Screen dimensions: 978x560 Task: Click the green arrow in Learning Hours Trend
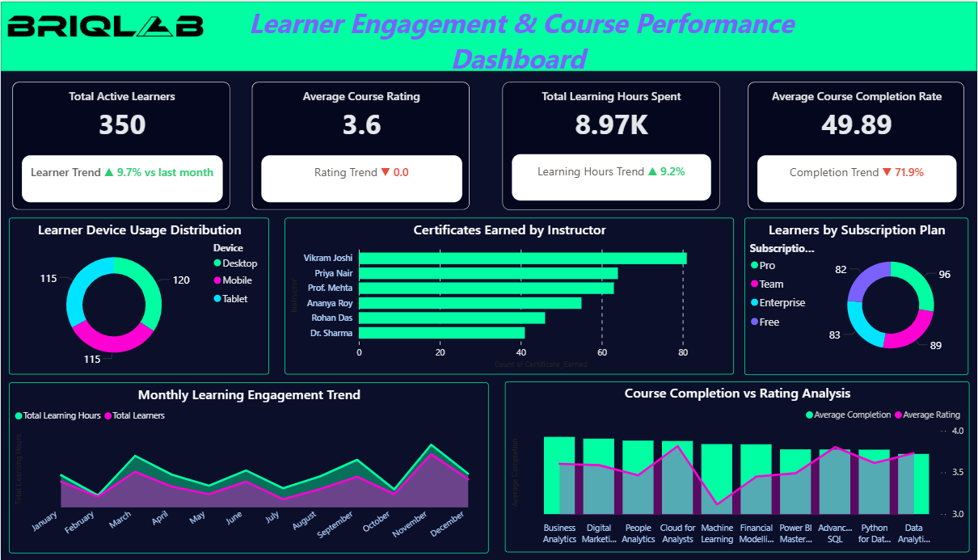[x=652, y=171]
